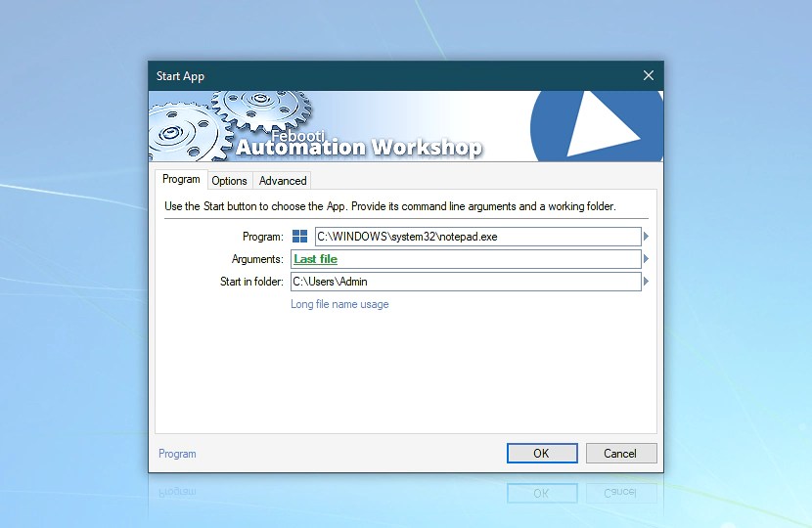Switch to the Options tab
The height and width of the screenshot is (528, 812).
click(229, 181)
